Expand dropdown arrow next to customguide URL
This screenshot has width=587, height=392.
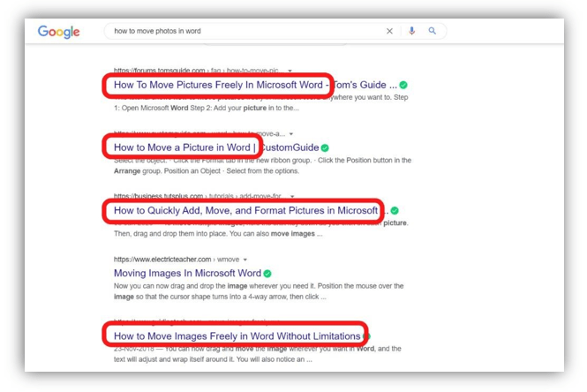pos(291,133)
